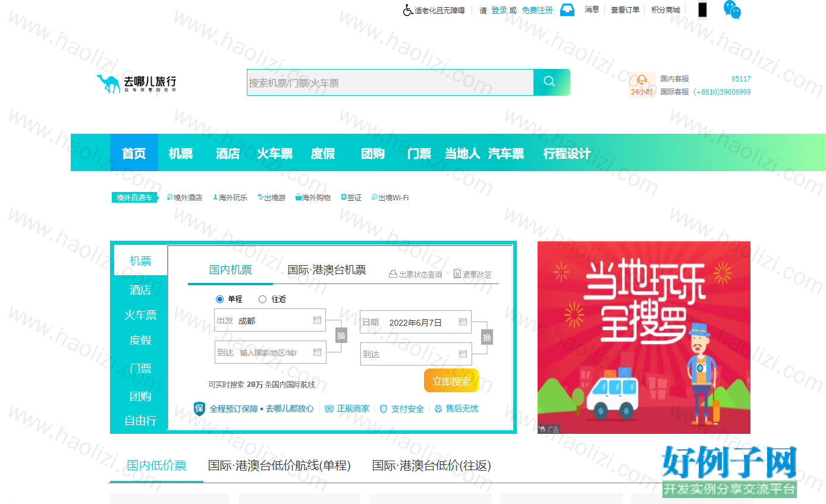The width and height of the screenshot is (826, 504).
Task: Click the calendar icon in right 到达 field
Action: click(x=463, y=354)
